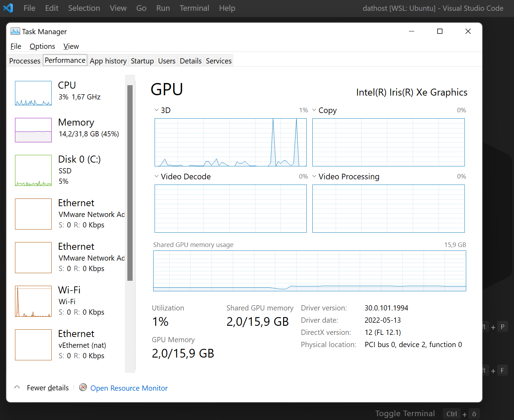Open Resource Monitor via the link
514x420 pixels.
[x=129, y=388]
